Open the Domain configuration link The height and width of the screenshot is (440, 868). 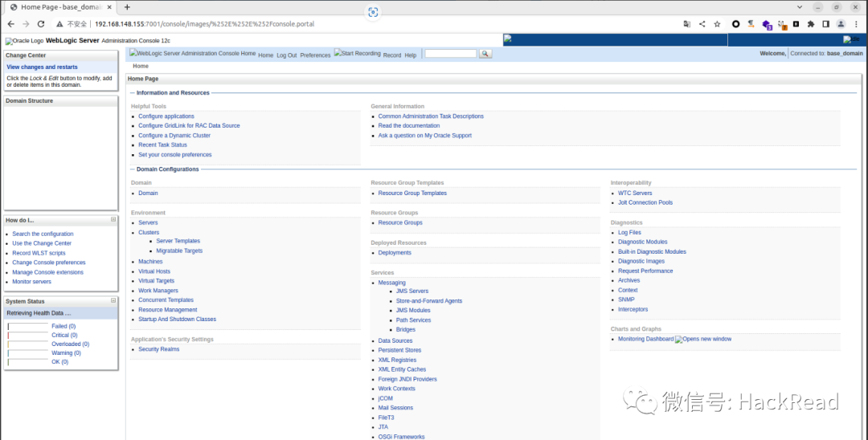pos(148,193)
